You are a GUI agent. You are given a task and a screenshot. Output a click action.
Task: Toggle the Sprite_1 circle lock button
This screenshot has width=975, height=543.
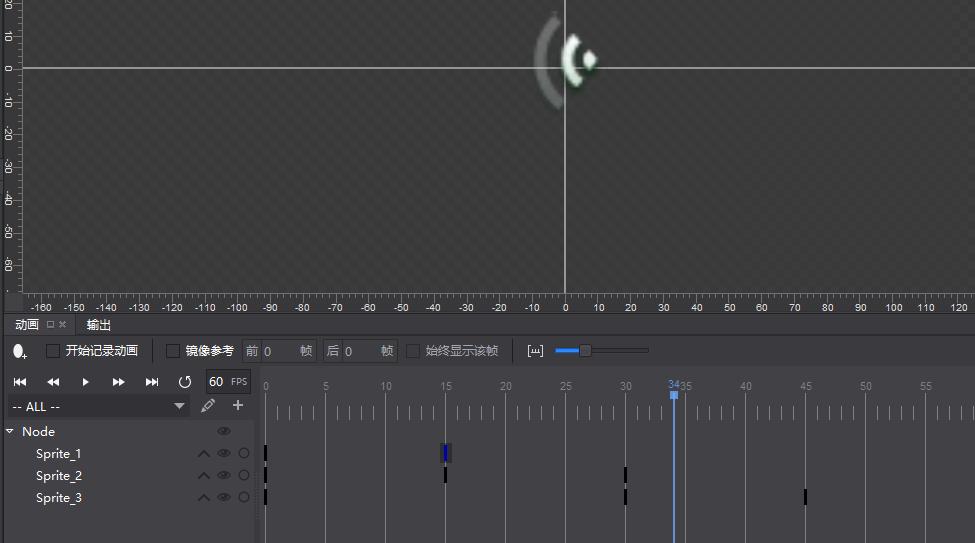(244, 453)
